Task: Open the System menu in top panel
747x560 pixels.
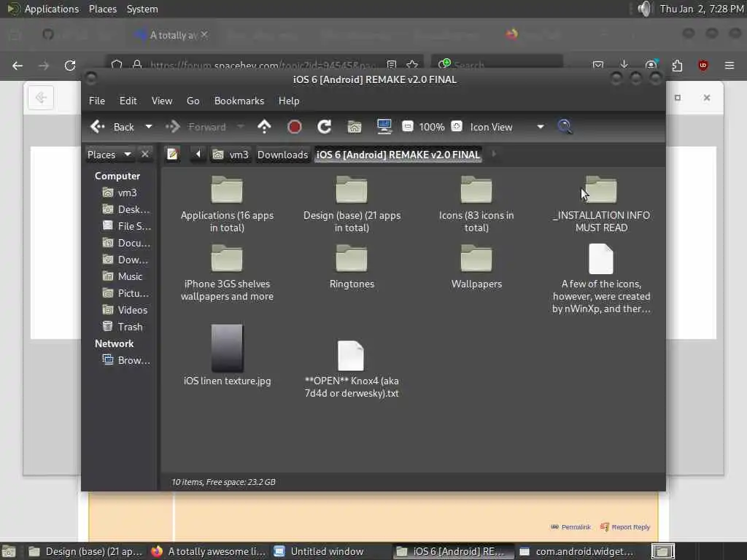Action: [142, 9]
